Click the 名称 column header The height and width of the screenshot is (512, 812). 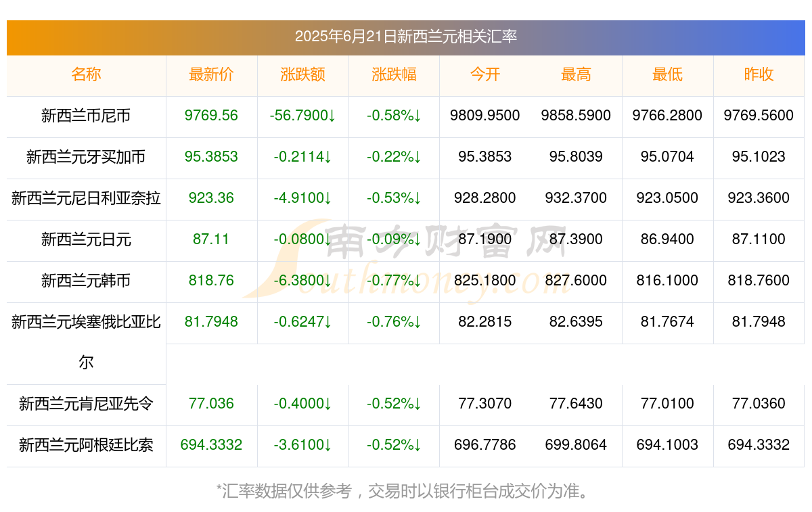[x=86, y=74]
